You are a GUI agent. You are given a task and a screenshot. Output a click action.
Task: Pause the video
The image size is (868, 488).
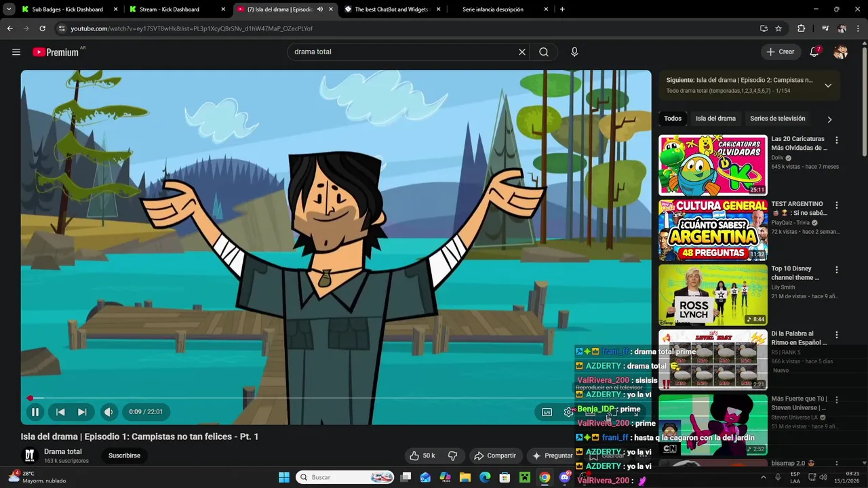click(x=35, y=411)
